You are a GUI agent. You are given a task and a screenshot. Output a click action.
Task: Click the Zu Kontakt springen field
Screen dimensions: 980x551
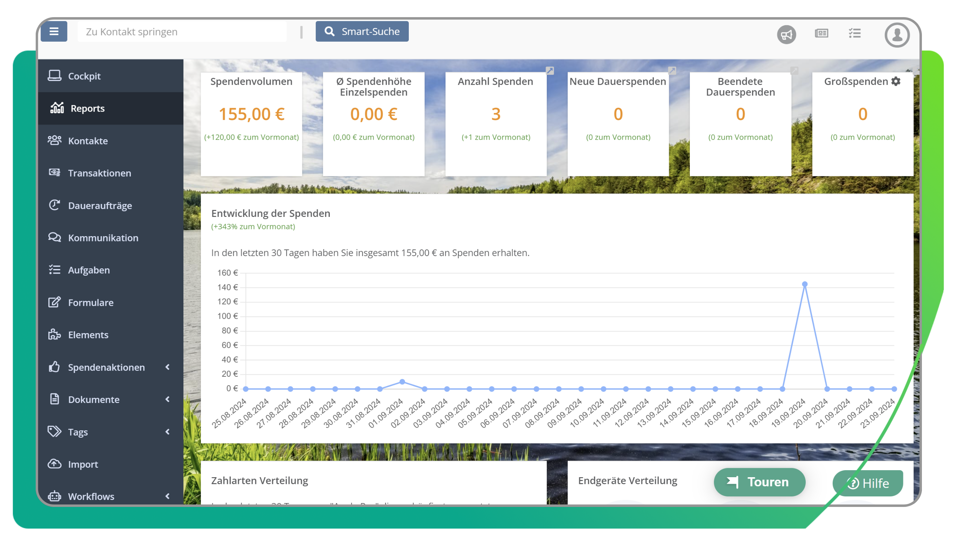(x=182, y=31)
